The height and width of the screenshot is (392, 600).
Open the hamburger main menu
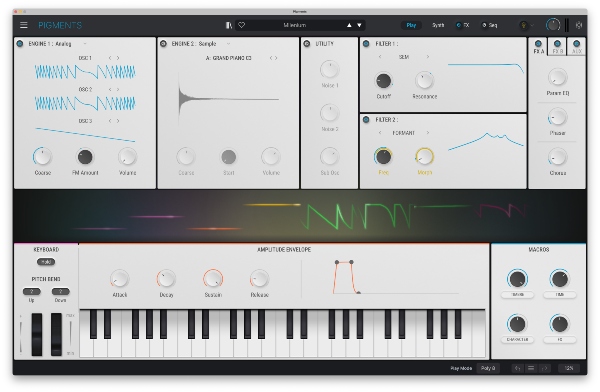pyautogui.click(x=23, y=25)
